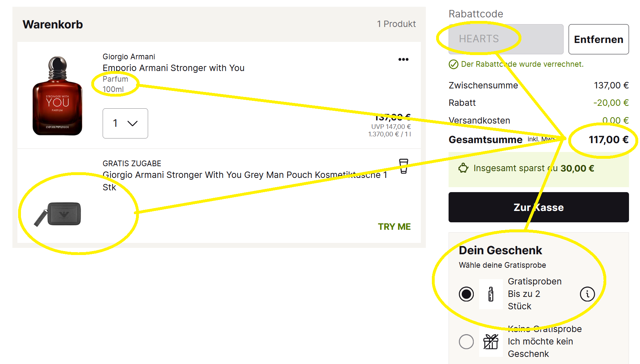Click the gift box icon for no free sample

coord(491,342)
